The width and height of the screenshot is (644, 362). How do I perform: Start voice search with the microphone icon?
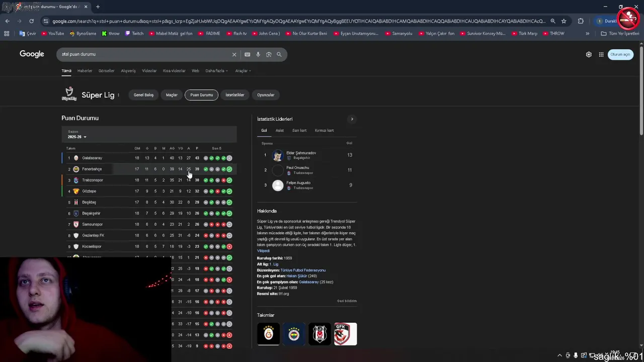click(258, 54)
